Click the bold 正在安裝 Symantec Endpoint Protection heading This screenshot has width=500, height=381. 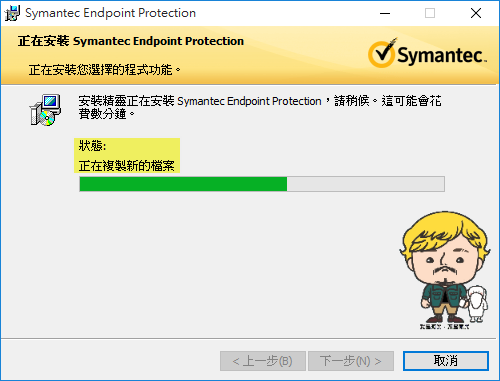131,41
